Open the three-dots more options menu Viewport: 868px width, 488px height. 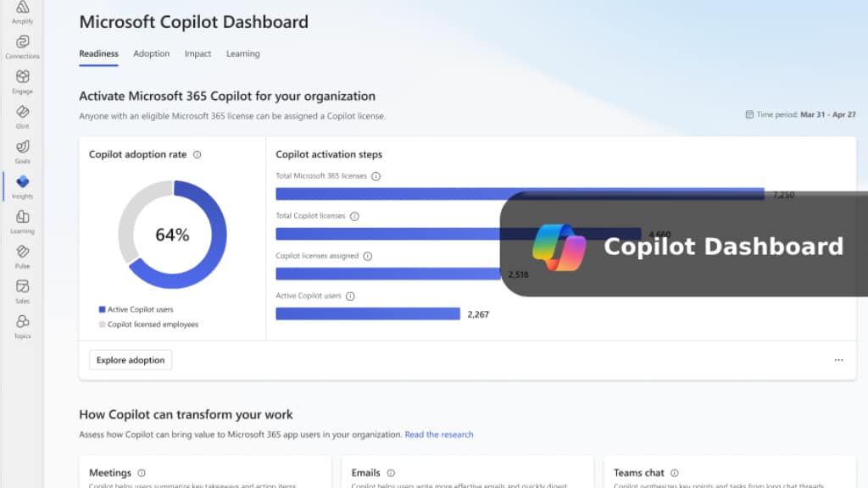(838, 360)
